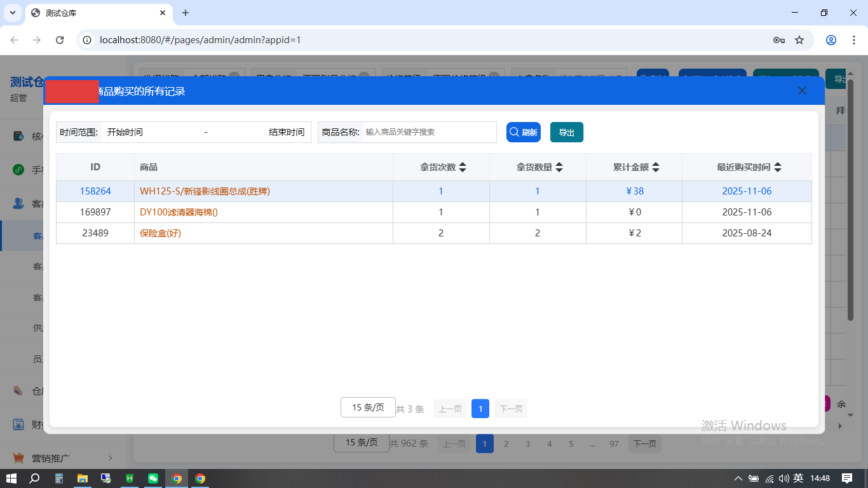868x488 pixels.
Task: Open the bottom page-size selector showing 15 条/页
Action: (361, 443)
